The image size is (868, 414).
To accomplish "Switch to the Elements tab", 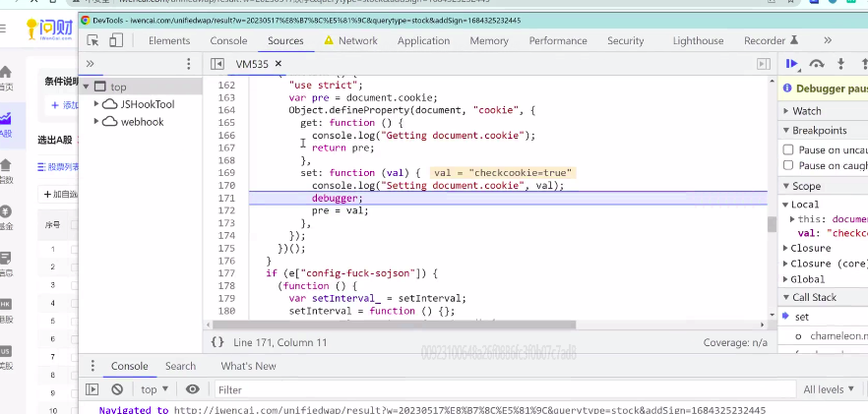I will pyautogui.click(x=169, y=40).
